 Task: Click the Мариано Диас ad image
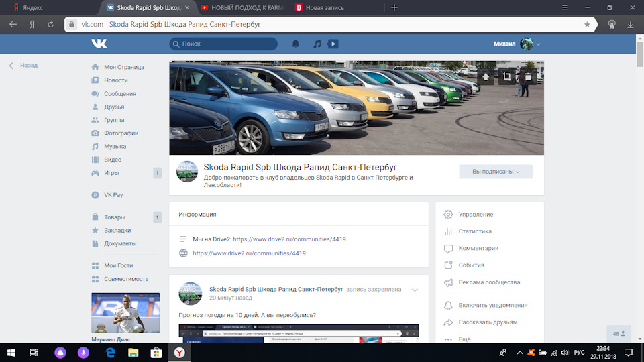tap(125, 313)
